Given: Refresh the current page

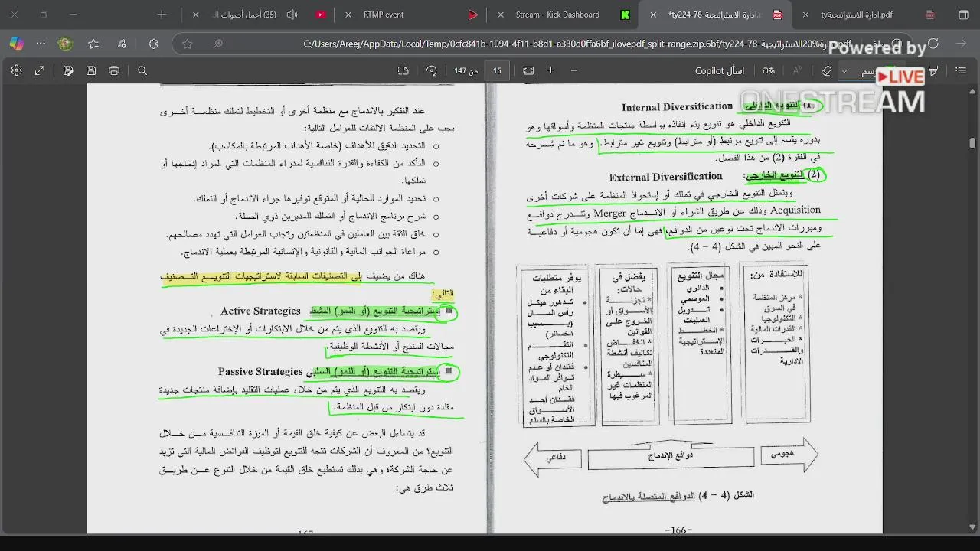Looking at the screenshot, I should [933, 44].
